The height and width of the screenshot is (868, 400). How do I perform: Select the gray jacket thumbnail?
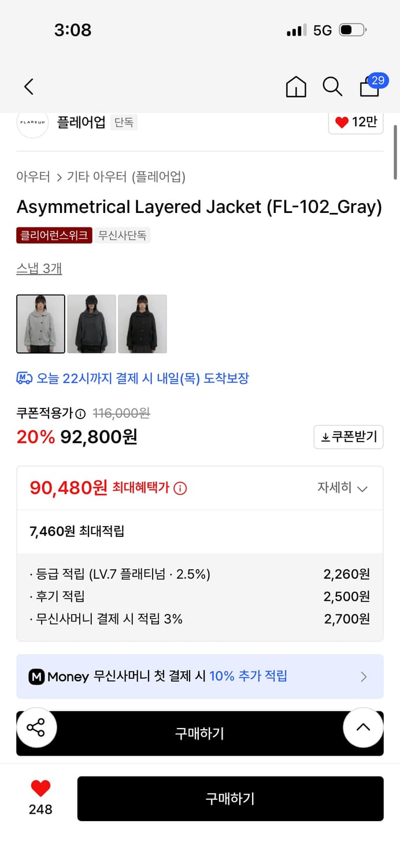click(40, 323)
